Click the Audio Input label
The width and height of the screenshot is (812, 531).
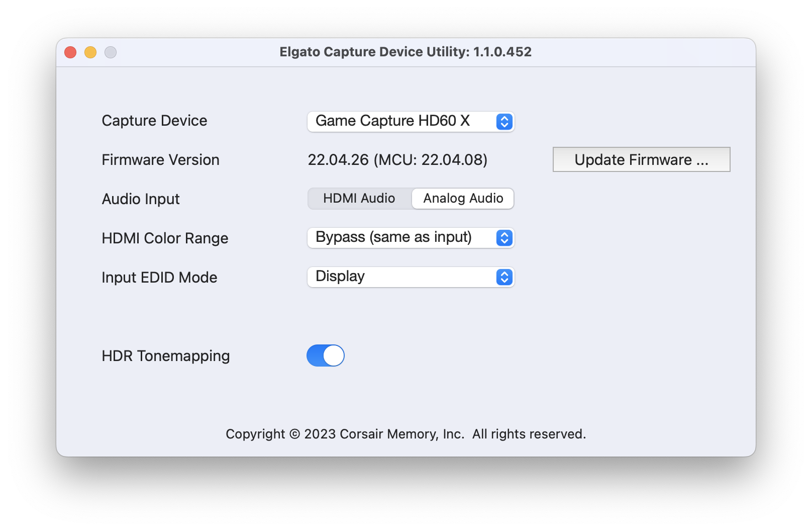(141, 199)
